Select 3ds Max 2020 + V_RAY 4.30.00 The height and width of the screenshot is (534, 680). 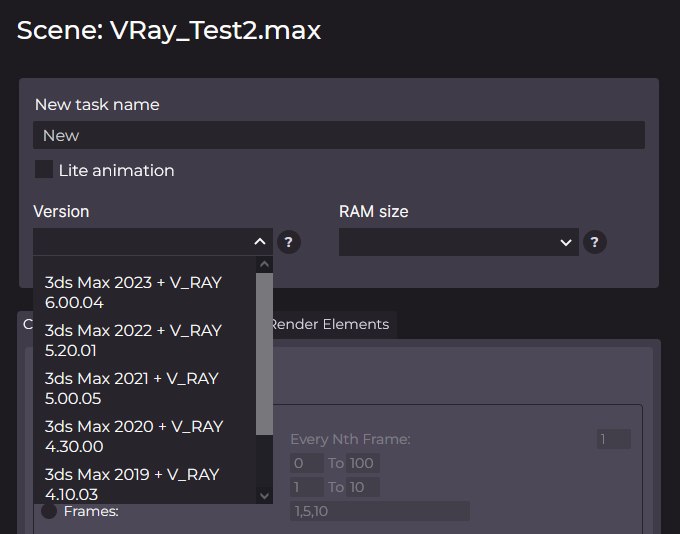click(144, 436)
